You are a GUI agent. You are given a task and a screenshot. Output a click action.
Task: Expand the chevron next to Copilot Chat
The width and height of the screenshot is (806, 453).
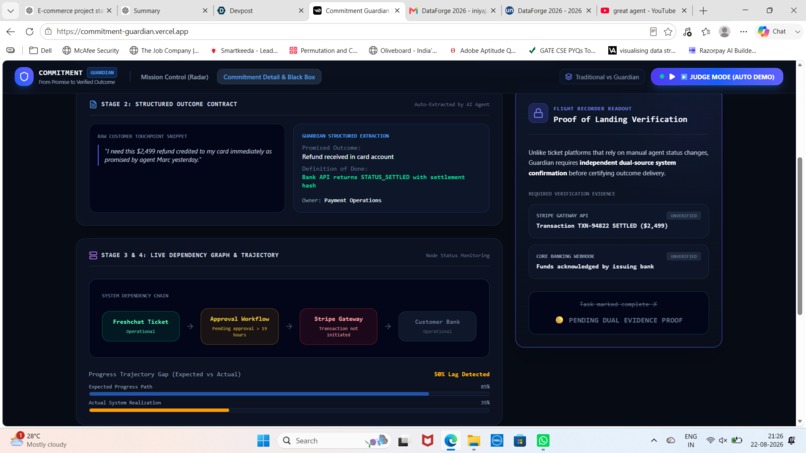click(797, 31)
